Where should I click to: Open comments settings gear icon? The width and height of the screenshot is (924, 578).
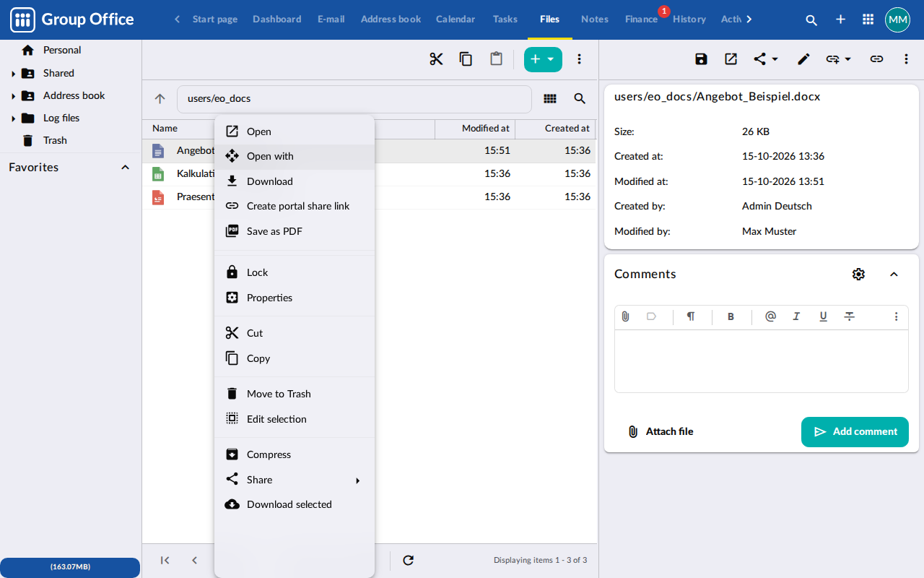(x=858, y=274)
